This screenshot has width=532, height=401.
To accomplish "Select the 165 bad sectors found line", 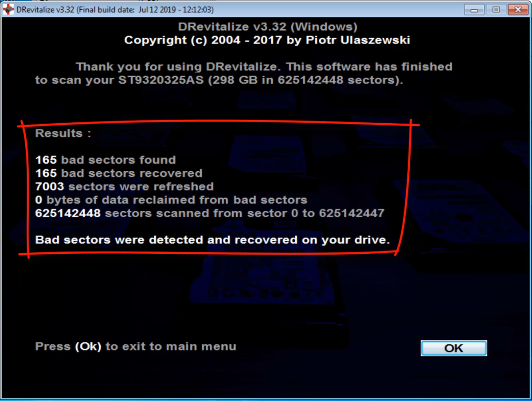I will (x=106, y=160).
